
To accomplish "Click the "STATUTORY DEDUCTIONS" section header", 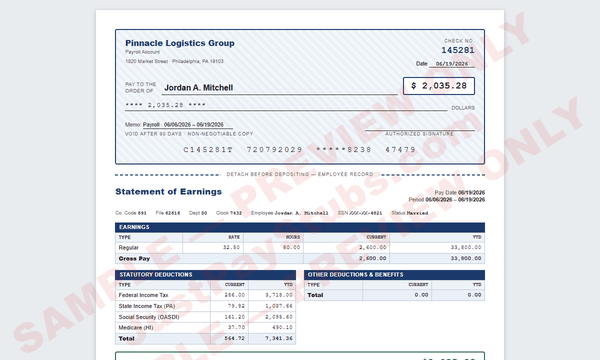I will [205, 275].
